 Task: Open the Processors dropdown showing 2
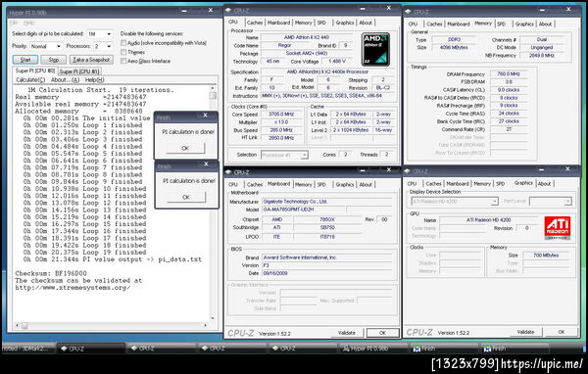(103, 46)
